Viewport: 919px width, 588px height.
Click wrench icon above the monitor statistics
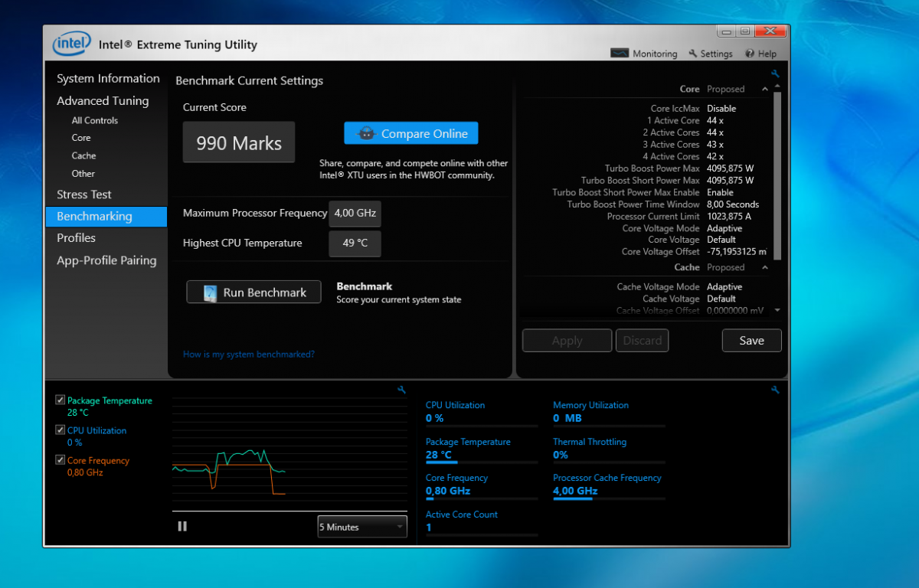pos(775,390)
